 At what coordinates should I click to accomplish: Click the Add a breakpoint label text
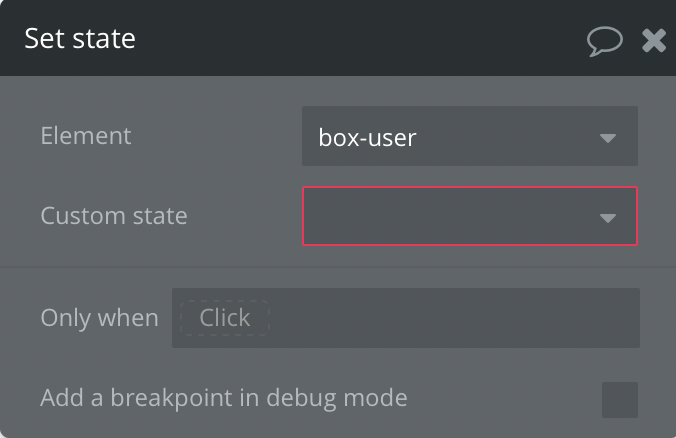coord(224,398)
